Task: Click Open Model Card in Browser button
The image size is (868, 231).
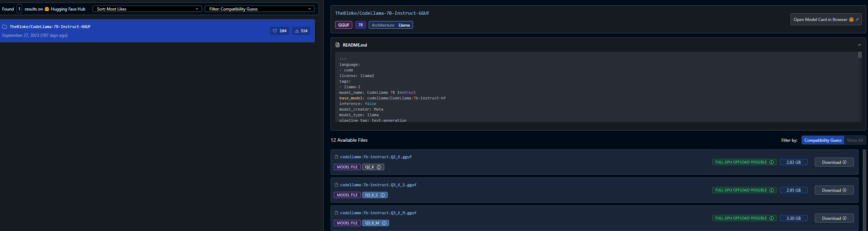Action: [826, 20]
